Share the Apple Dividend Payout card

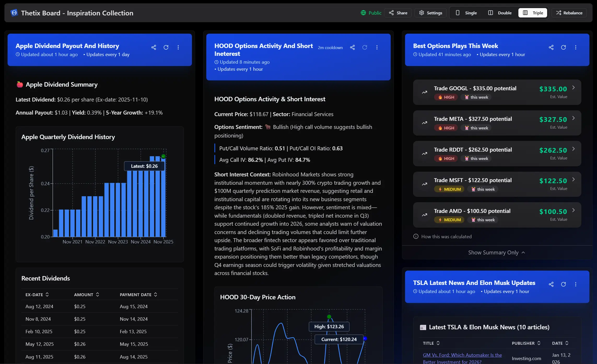click(x=154, y=47)
